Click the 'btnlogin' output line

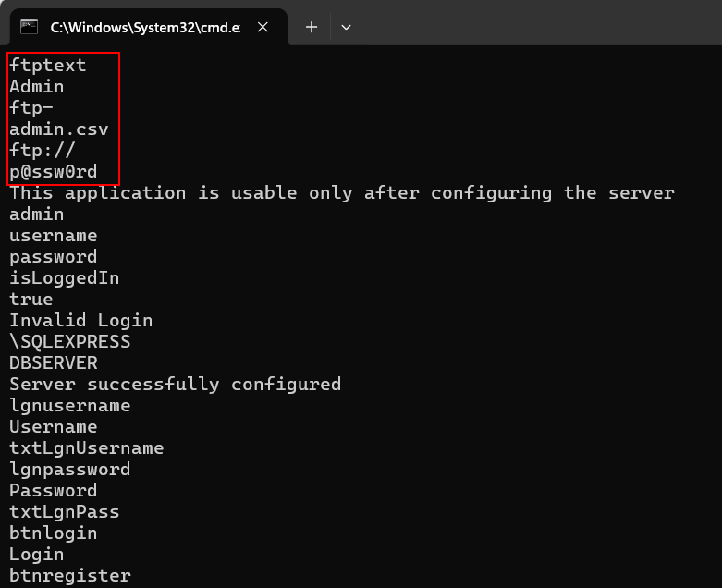pos(54,533)
